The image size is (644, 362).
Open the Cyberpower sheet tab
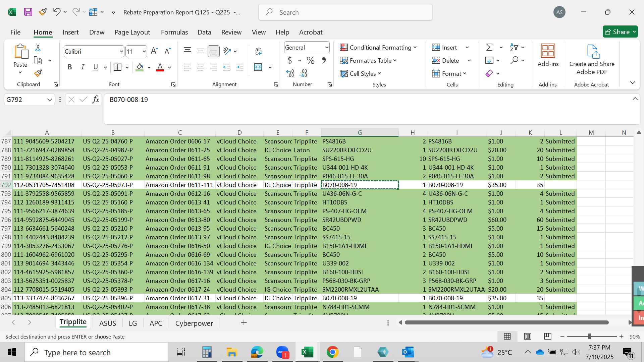[x=194, y=323]
